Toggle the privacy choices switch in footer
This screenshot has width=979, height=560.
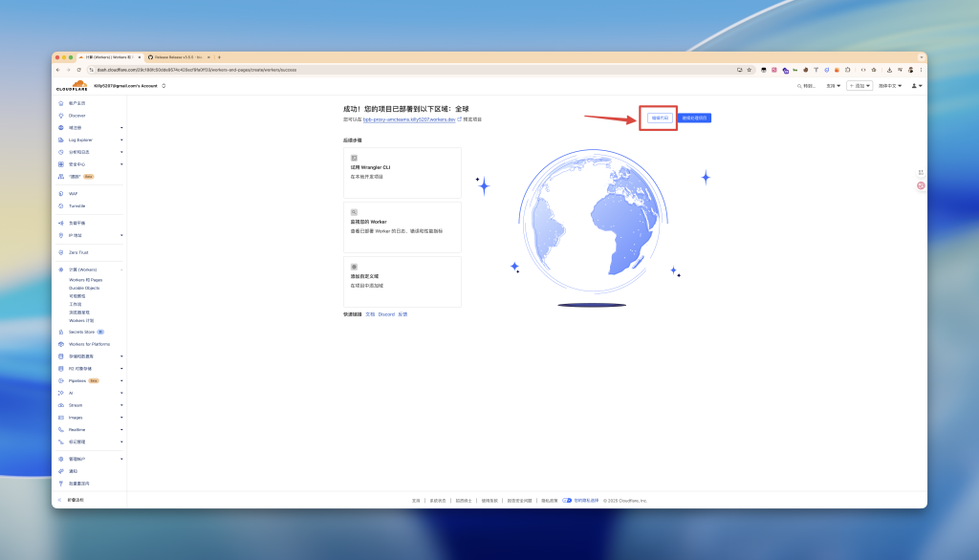567,500
